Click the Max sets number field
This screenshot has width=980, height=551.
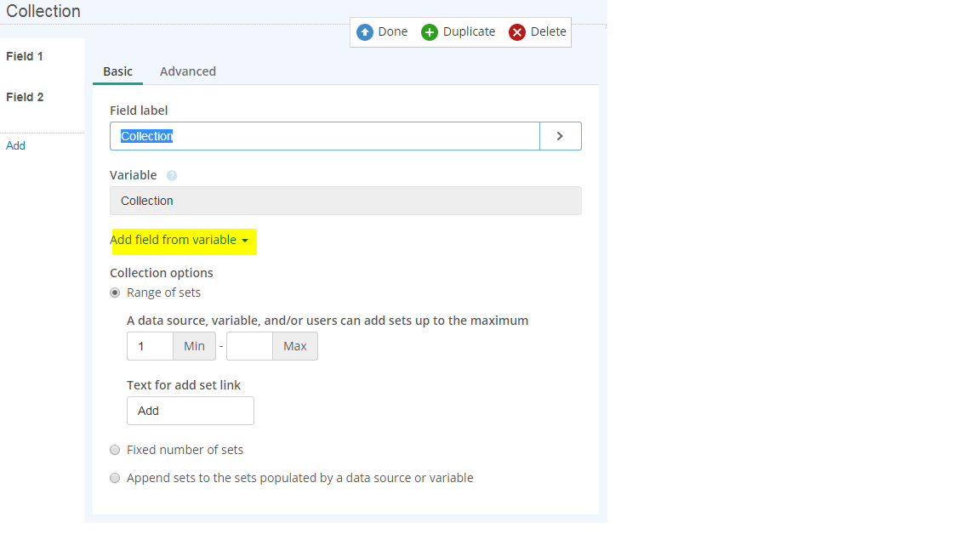(x=249, y=346)
